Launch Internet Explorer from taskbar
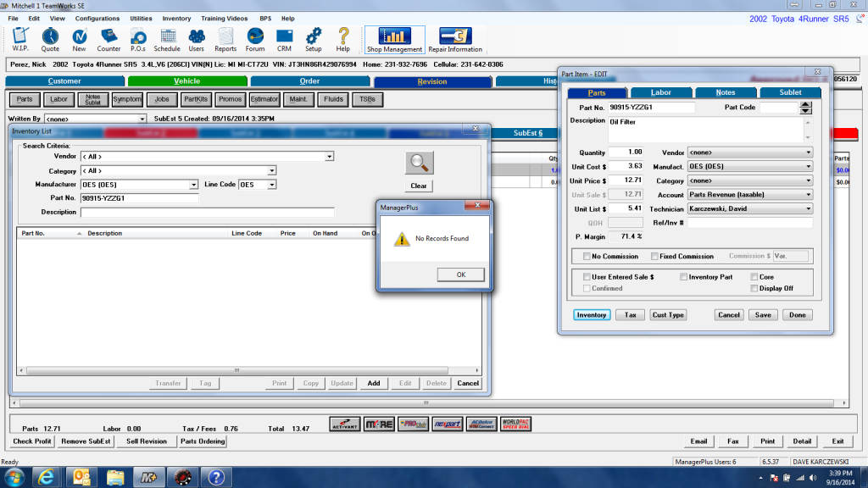Screen dimensions: 868x488 [x=46, y=477]
